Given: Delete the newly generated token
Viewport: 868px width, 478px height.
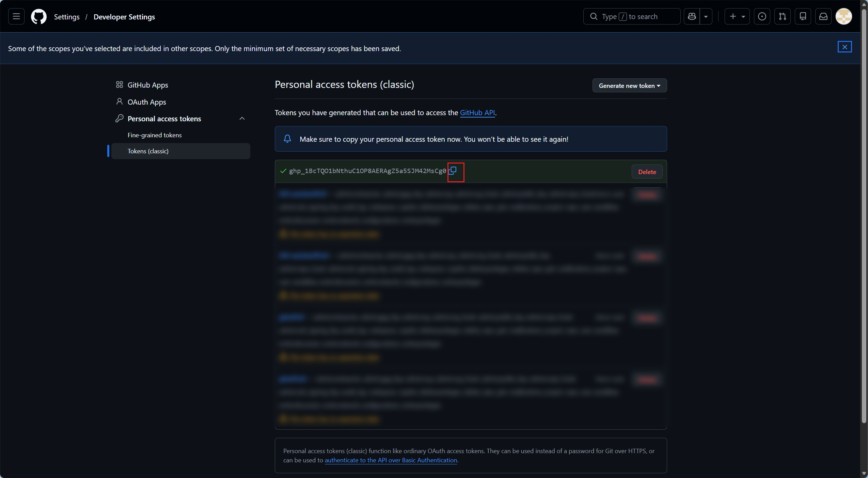Looking at the screenshot, I should click(x=647, y=172).
